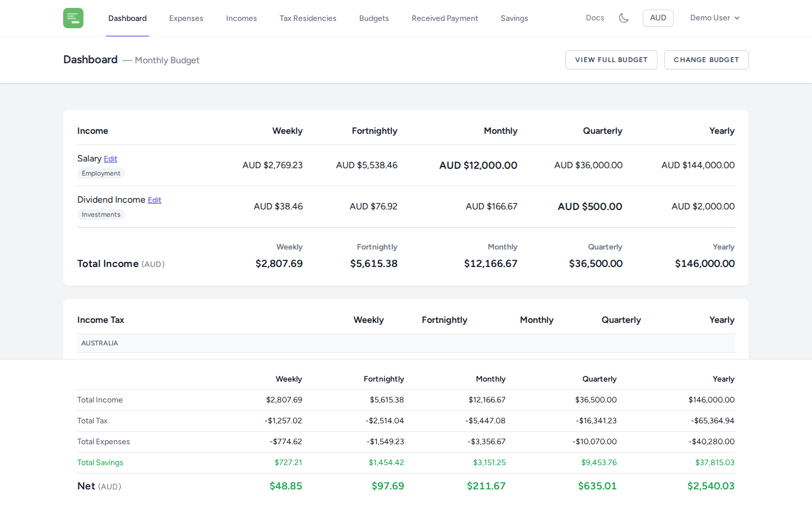This screenshot has width=812, height=508.
Task: Click the Total Expenses row label
Action: (104, 442)
